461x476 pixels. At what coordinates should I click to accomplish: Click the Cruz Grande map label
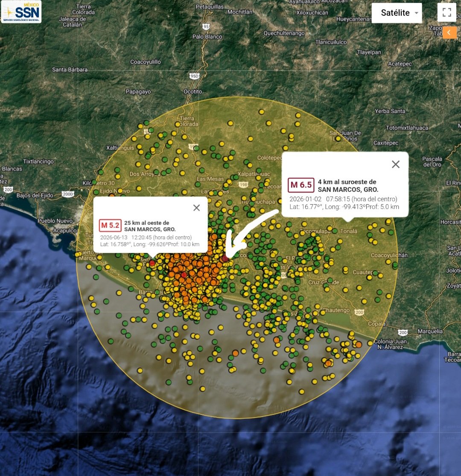tap(324, 282)
